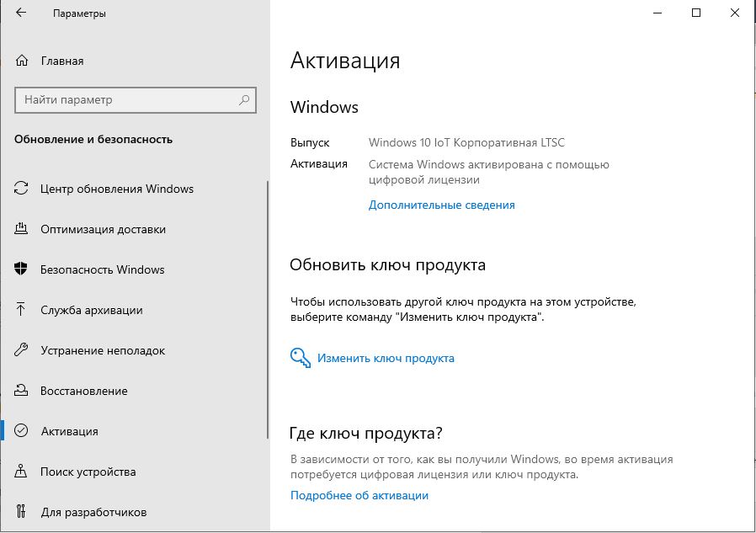
Task: Open Главная home page
Action: tap(62, 61)
